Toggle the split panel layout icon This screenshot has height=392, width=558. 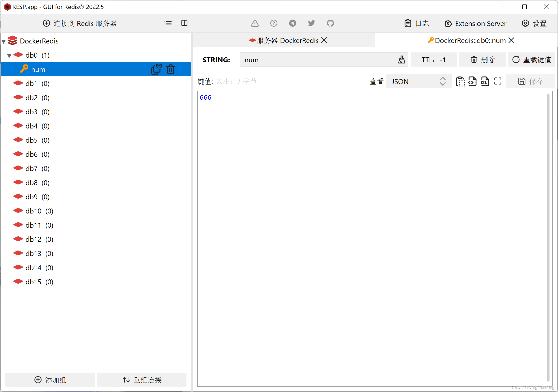coord(184,23)
